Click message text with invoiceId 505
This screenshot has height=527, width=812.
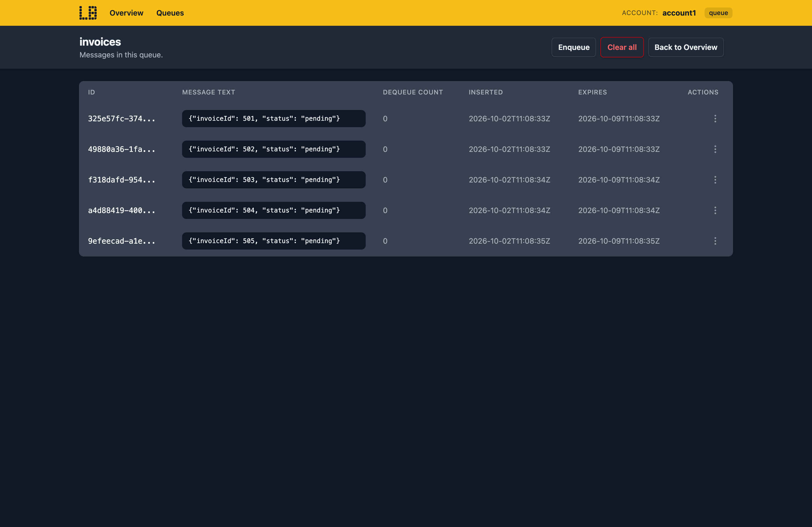274,241
